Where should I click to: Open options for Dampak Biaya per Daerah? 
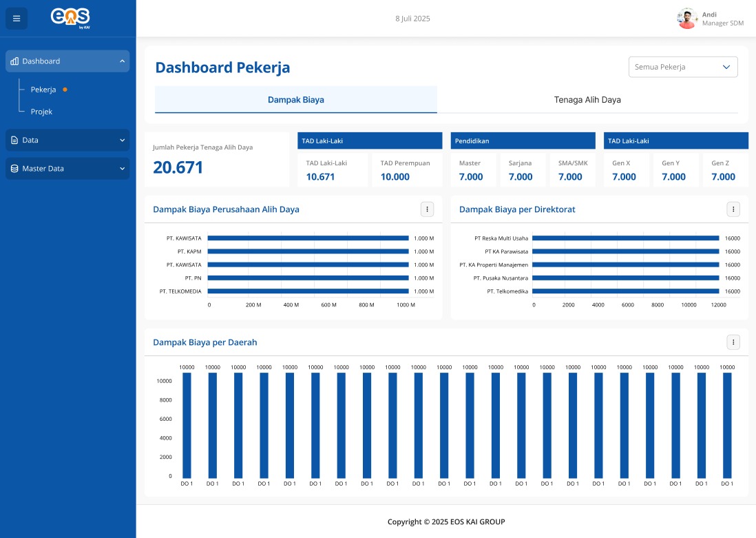pos(733,342)
